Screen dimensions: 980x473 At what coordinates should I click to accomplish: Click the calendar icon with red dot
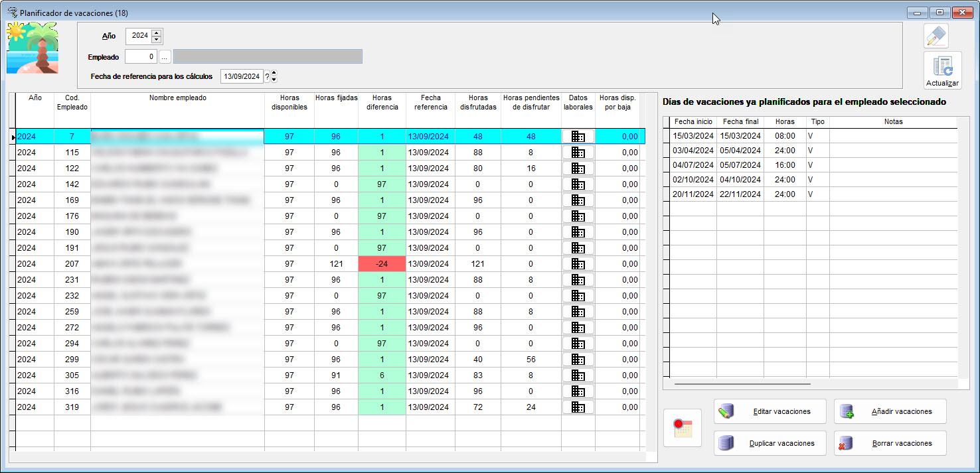(x=683, y=428)
